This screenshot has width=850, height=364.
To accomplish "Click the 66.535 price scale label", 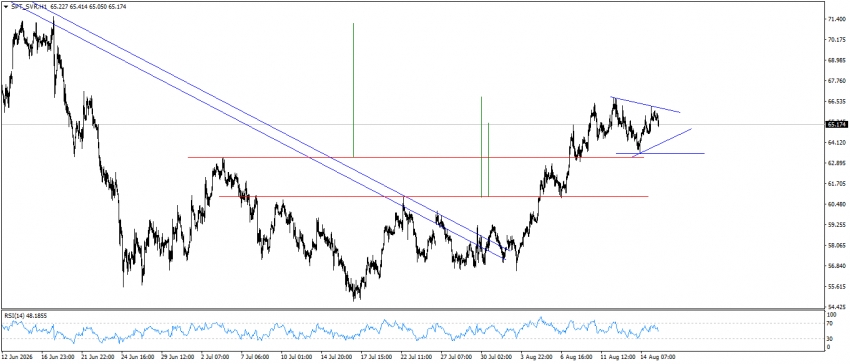I will click(836, 101).
